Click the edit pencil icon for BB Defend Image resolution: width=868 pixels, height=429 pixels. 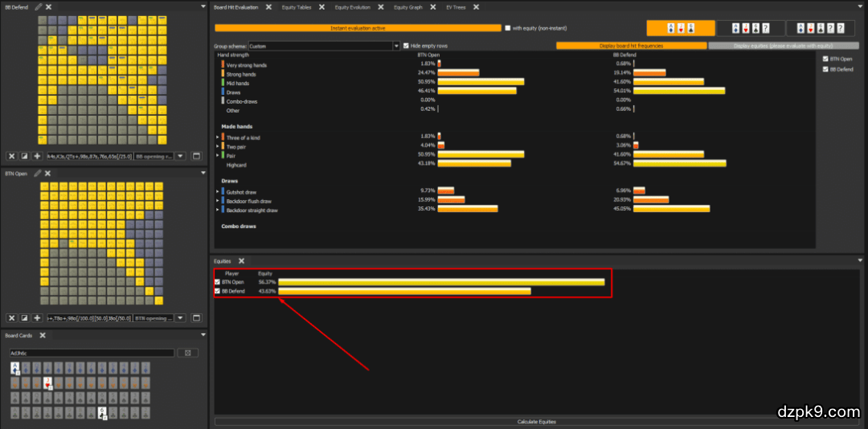pos(38,6)
